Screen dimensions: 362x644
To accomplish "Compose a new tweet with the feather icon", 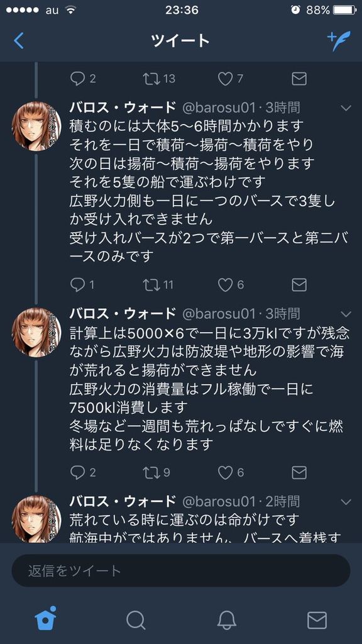I will coord(339,41).
